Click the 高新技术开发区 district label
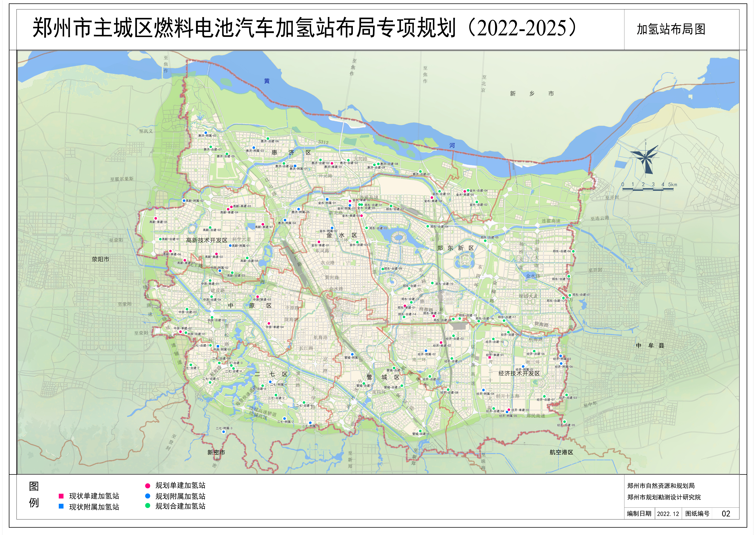The width and height of the screenshot is (756, 535). pyautogui.click(x=207, y=240)
